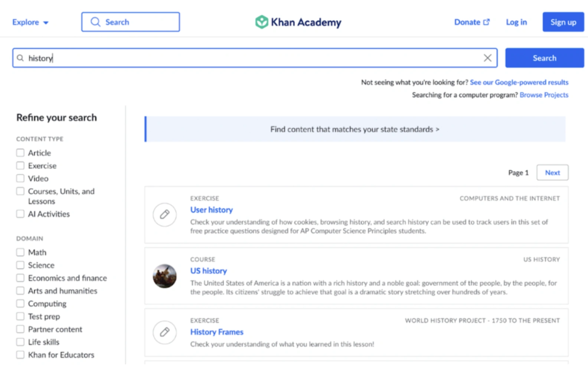Check the Test prep domain
This screenshot has height=377, width=588.
coord(20,317)
